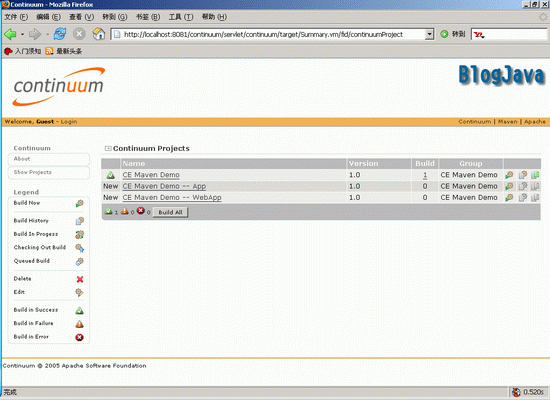The height and width of the screenshot is (400, 550).
Task: Open the CE Maven Demo project link
Action: tap(151, 175)
